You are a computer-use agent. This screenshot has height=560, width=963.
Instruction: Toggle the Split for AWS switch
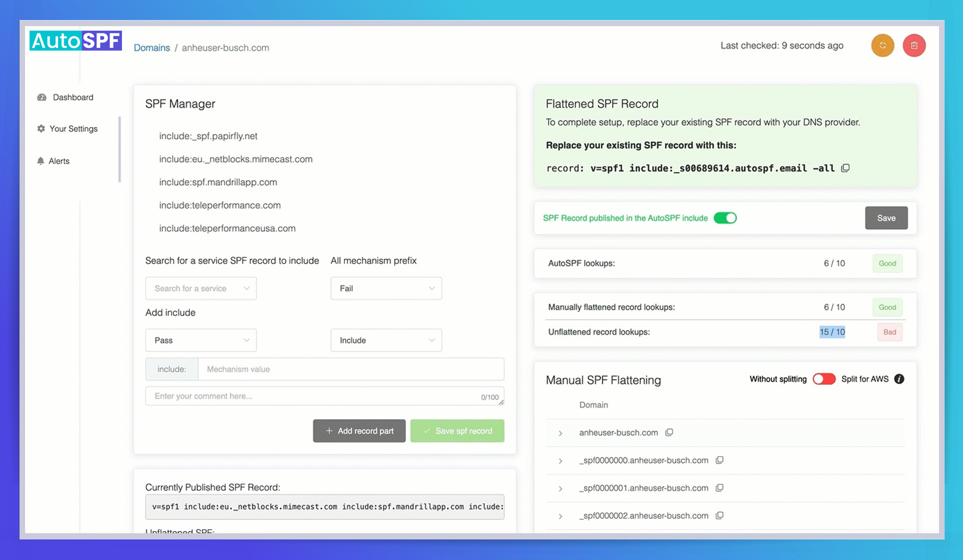(x=824, y=379)
